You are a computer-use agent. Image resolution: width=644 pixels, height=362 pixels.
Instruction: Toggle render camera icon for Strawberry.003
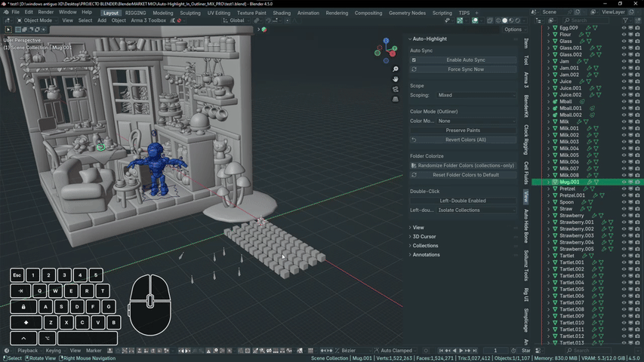(637, 235)
